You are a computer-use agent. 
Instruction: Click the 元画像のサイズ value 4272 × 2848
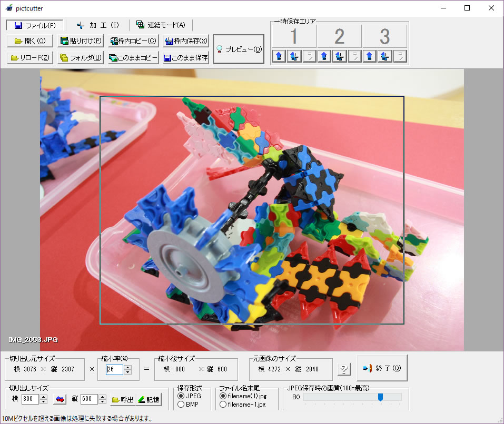[288, 369]
